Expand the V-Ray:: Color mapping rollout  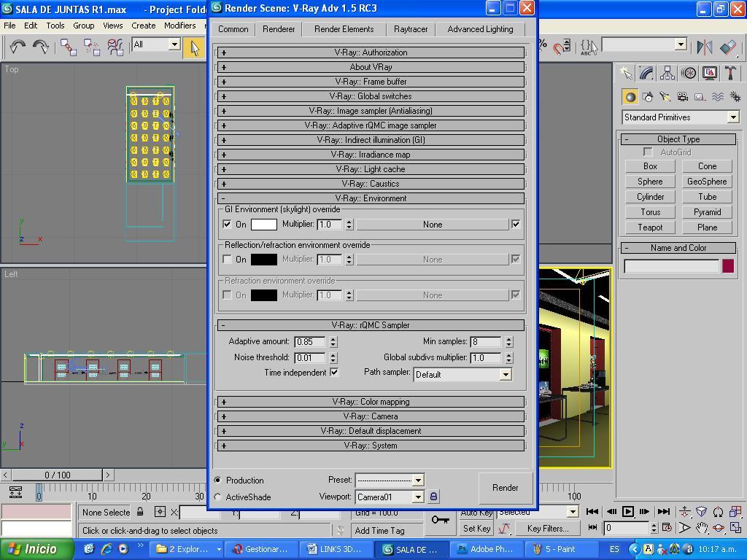point(371,402)
